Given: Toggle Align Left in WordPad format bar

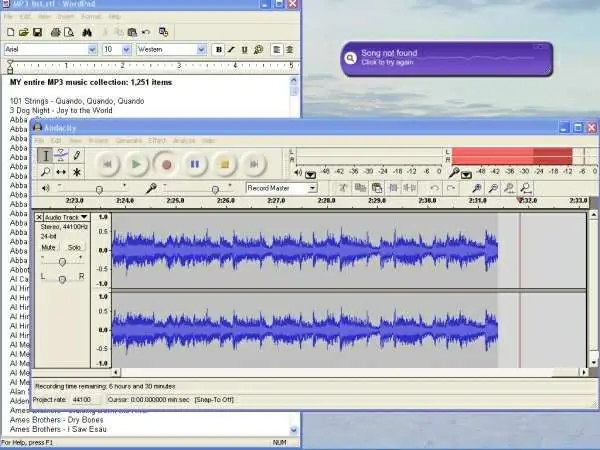Looking at the screenshot, I should (x=276, y=49).
